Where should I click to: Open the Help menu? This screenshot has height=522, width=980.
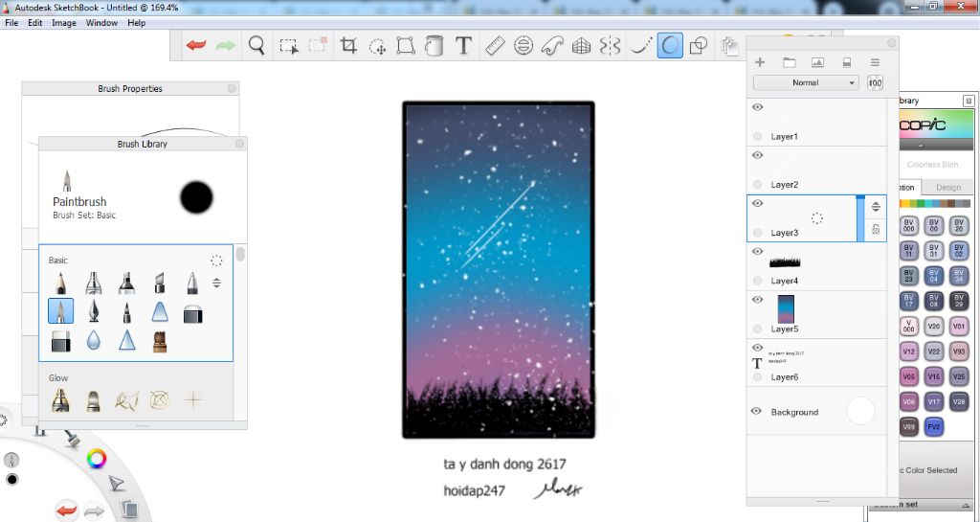pyautogui.click(x=136, y=22)
